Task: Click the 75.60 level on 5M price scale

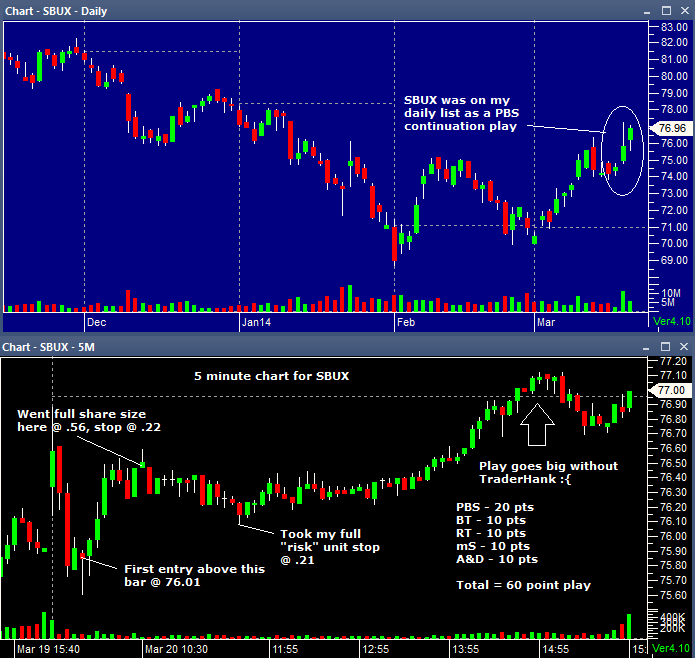Action: pyautogui.click(x=673, y=595)
